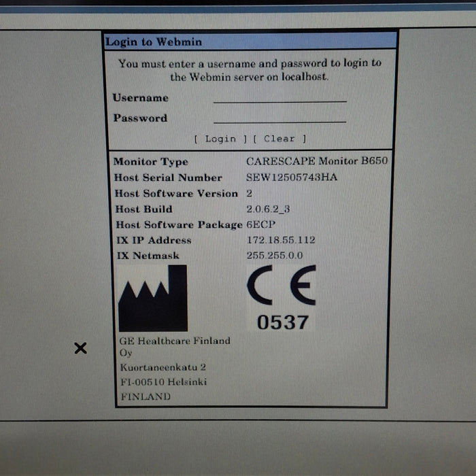Viewport: 476px width, 476px height.
Task: Select IX Netmask '255.255.0.0'
Action: [x=275, y=255]
